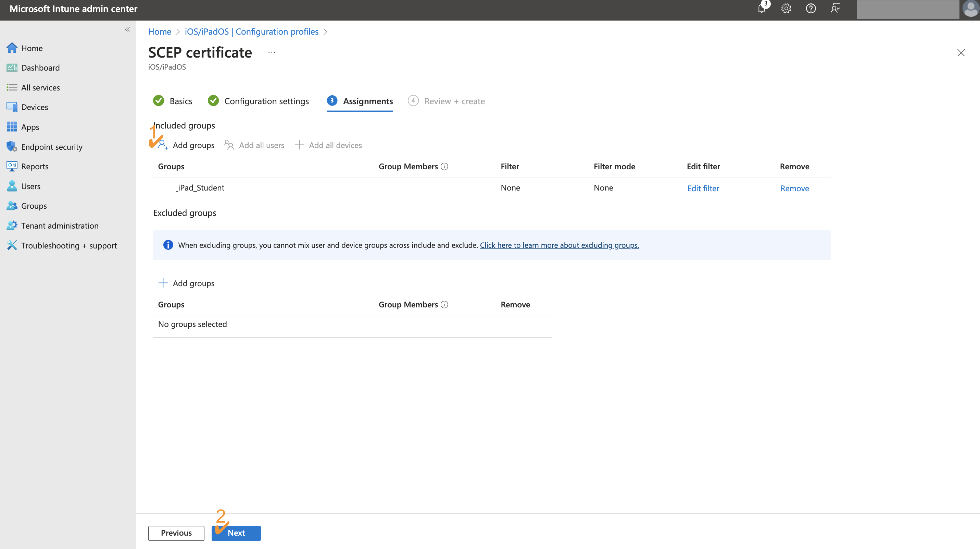The image size is (980, 549).
Task: Open the settings gear in the top bar
Action: click(786, 8)
